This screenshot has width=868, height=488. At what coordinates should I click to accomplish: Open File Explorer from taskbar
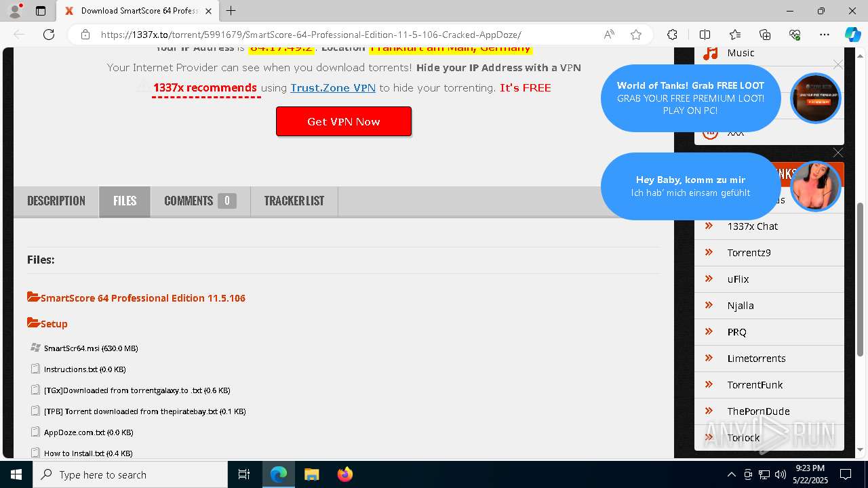pyautogui.click(x=311, y=474)
